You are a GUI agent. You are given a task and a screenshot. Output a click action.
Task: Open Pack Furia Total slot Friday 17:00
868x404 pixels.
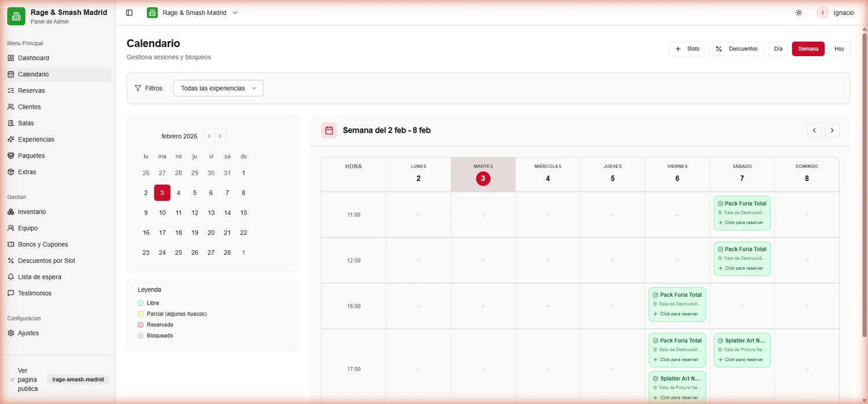coord(677,350)
